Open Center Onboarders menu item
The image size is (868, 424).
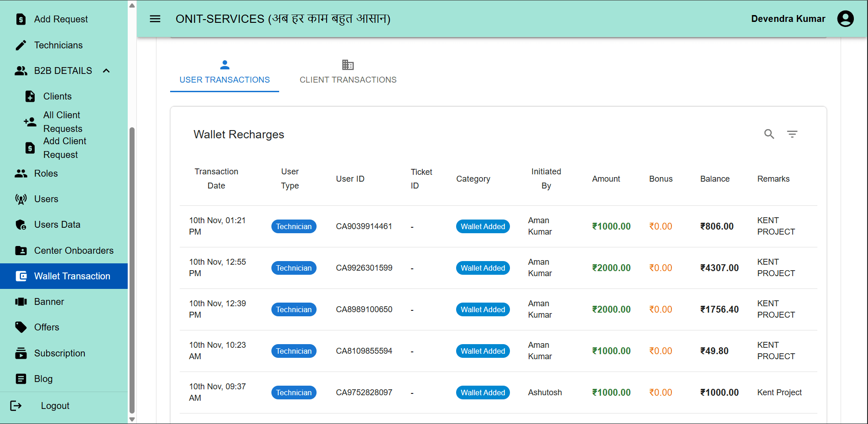tap(64, 251)
